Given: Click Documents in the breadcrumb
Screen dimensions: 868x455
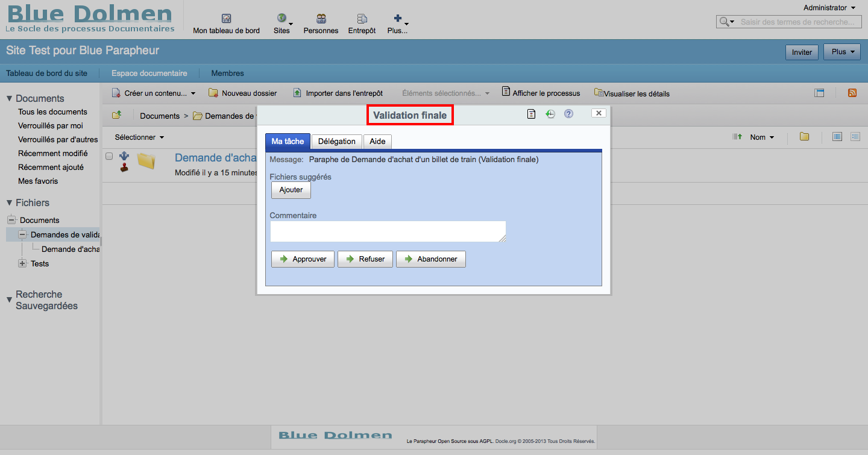Looking at the screenshot, I should point(160,116).
